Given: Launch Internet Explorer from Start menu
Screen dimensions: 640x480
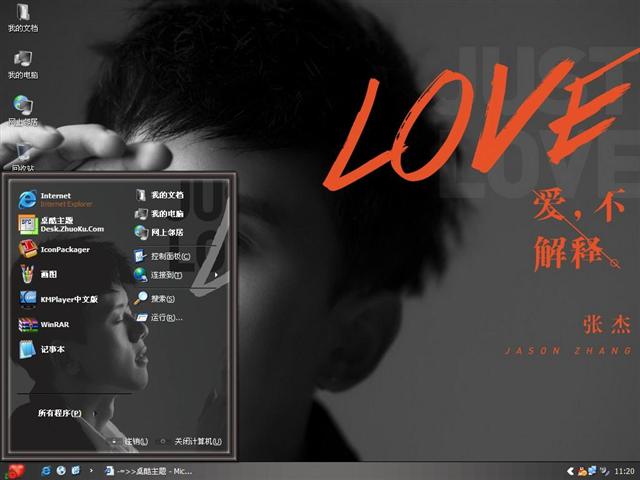Looking at the screenshot, I should [56, 200].
